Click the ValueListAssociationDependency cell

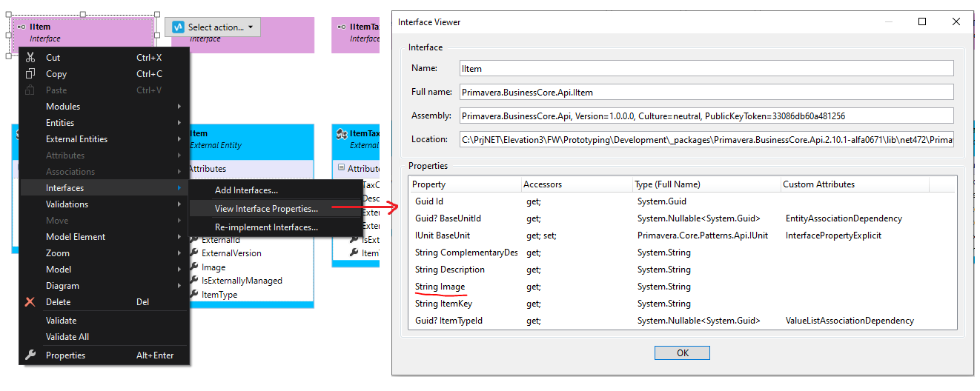[850, 321]
